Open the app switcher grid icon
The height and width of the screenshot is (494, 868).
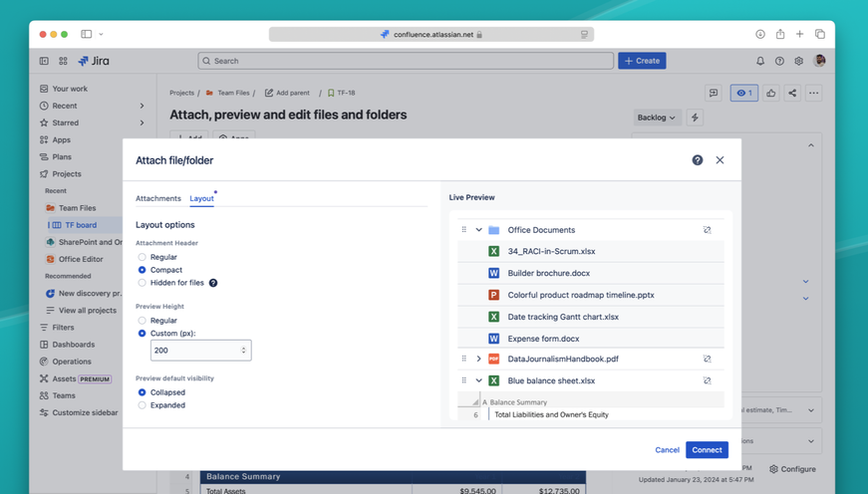pos(63,61)
